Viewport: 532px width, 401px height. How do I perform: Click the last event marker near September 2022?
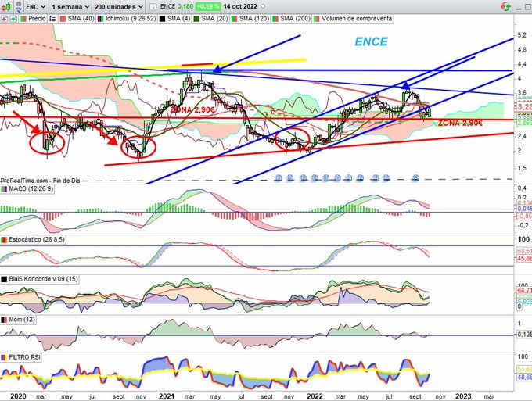click(415, 177)
